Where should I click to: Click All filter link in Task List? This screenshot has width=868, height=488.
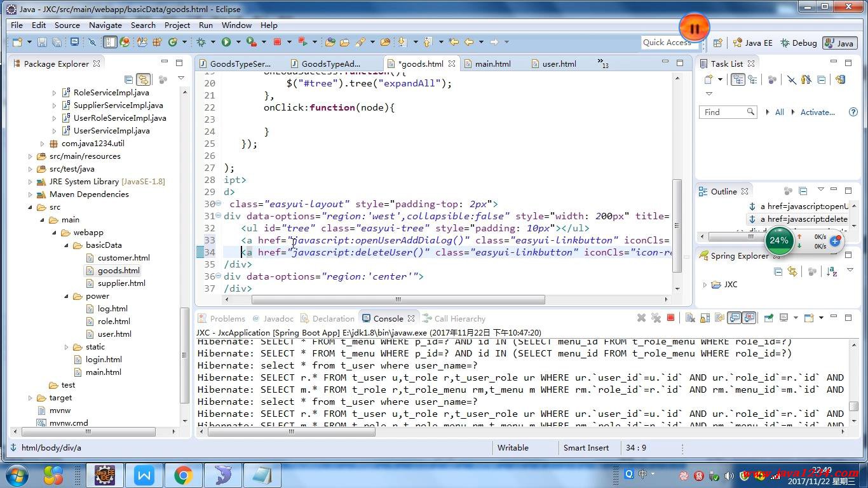[x=779, y=112]
